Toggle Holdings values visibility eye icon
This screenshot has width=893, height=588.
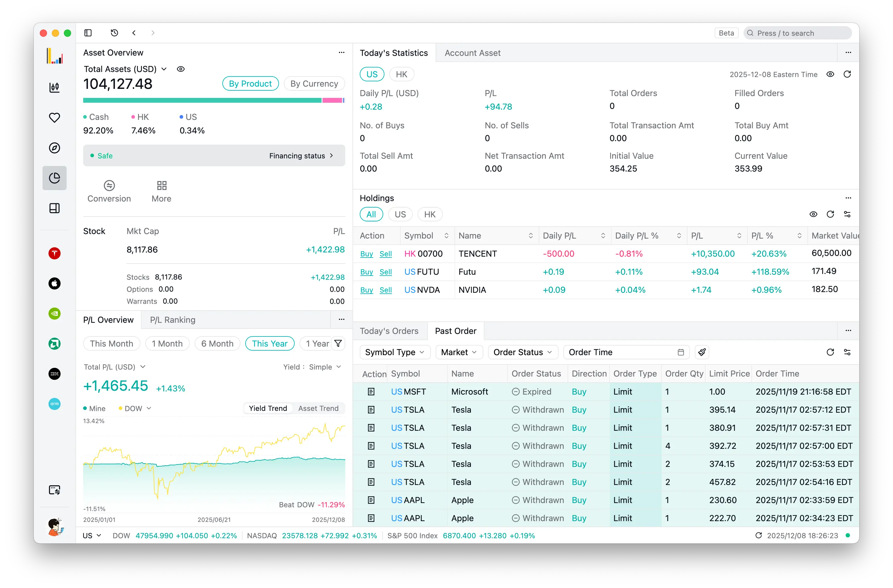tap(813, 214)
